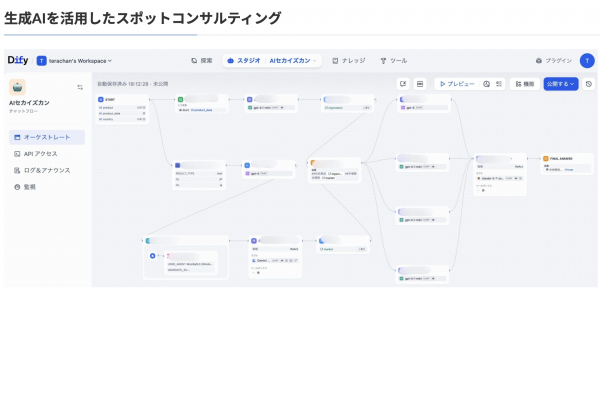The height and width of the screenshot is (400, 600).
Task: Open the checklist icon in the toolbar
Action: (498, 84)
